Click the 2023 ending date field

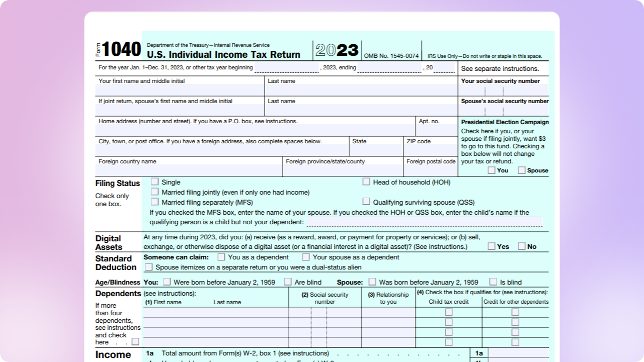point(389,68)
